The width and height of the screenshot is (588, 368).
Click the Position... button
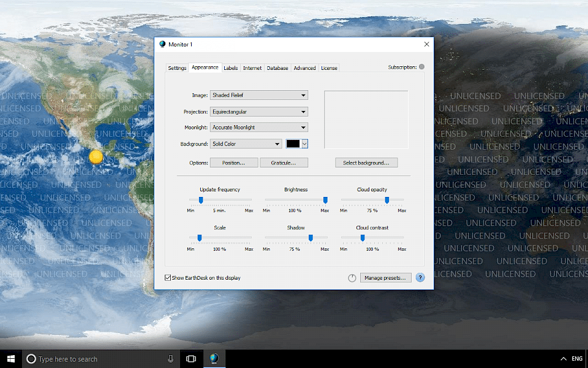click(233, 163)
